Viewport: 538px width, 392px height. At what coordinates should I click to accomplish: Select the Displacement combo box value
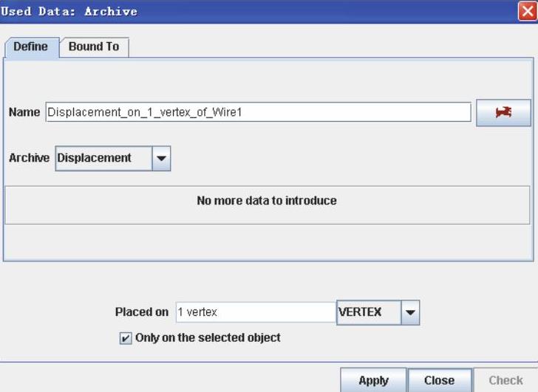[x=103, y=158]
